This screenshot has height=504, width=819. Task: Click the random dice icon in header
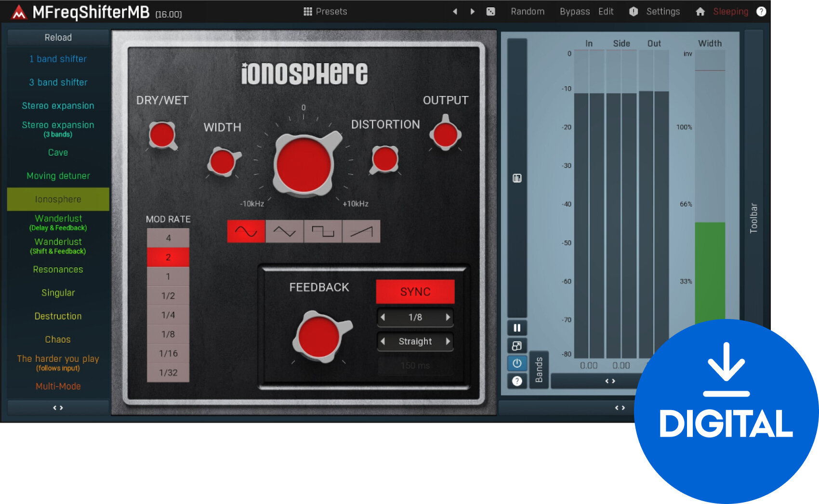coord(490,12)
